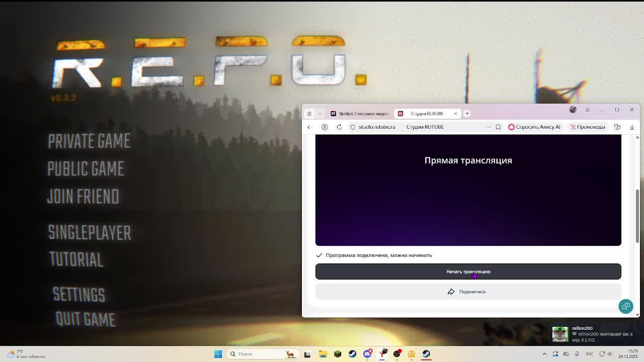The image size is (644, 362).
Task: Open OBS Studio from the taskbar
Action: pos(397,354)
